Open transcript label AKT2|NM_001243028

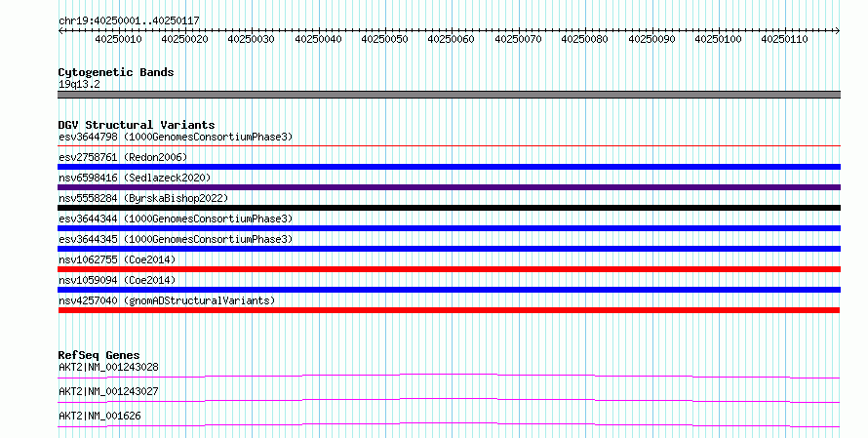(x=108, y=367)
